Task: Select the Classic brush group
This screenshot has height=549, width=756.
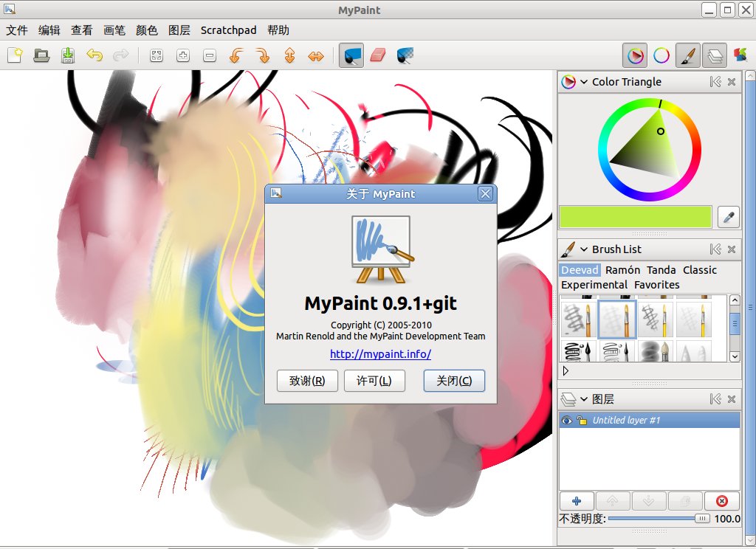Action: tap(700, 270)
